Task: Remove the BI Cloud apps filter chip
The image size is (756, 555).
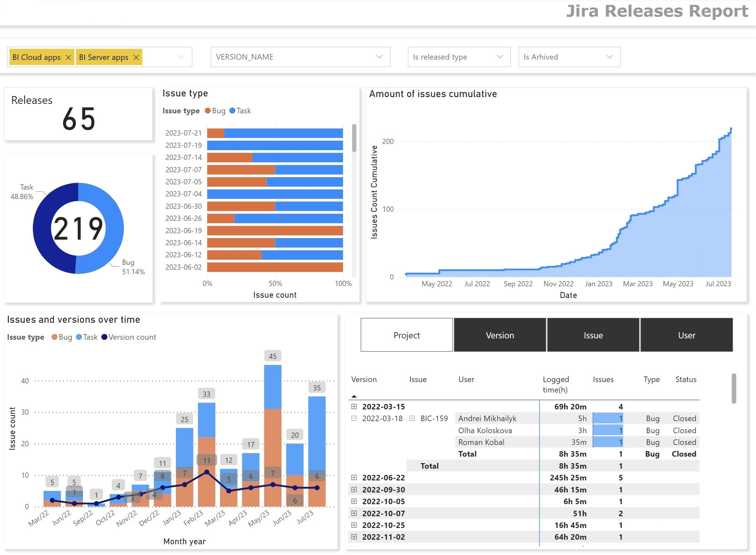Action: tap(68, 57)
